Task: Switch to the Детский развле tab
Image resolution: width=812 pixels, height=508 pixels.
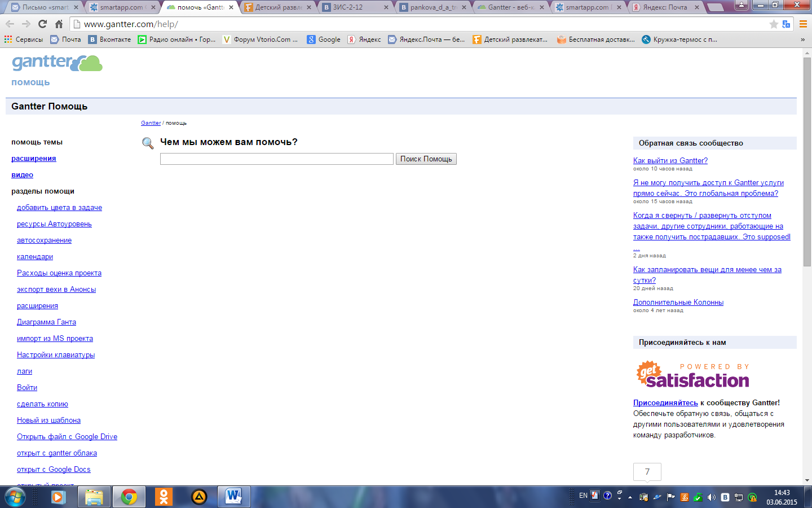Action: coord(277,7)
